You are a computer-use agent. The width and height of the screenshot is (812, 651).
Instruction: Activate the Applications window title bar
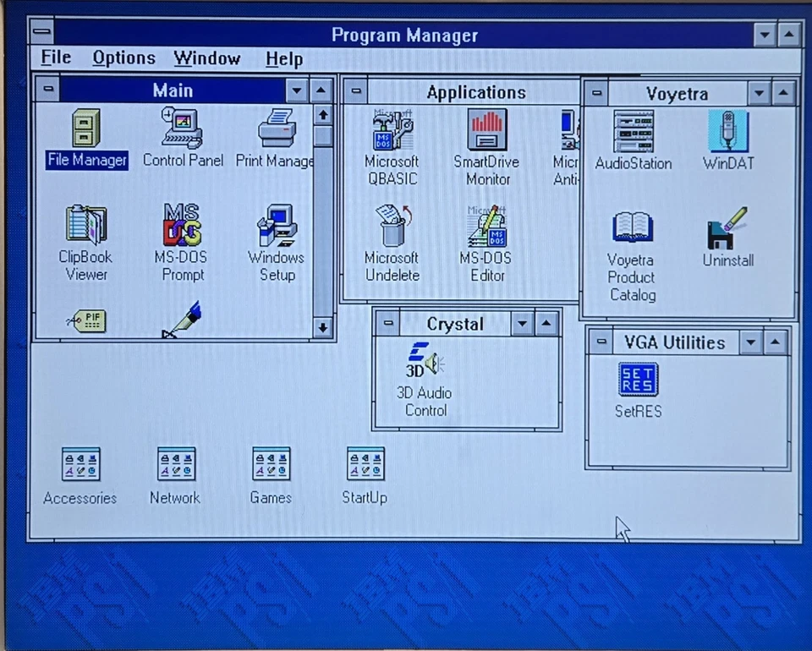pyautogui.click(x=475, y=92)
